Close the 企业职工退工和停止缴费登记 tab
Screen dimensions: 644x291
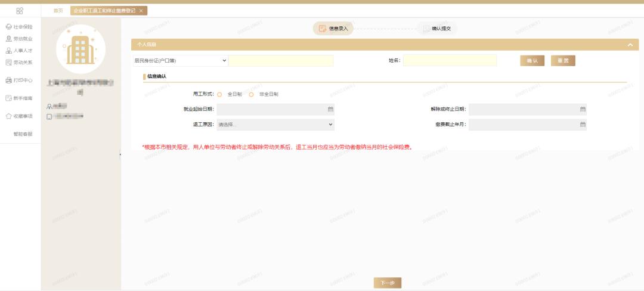pos(141,11)
